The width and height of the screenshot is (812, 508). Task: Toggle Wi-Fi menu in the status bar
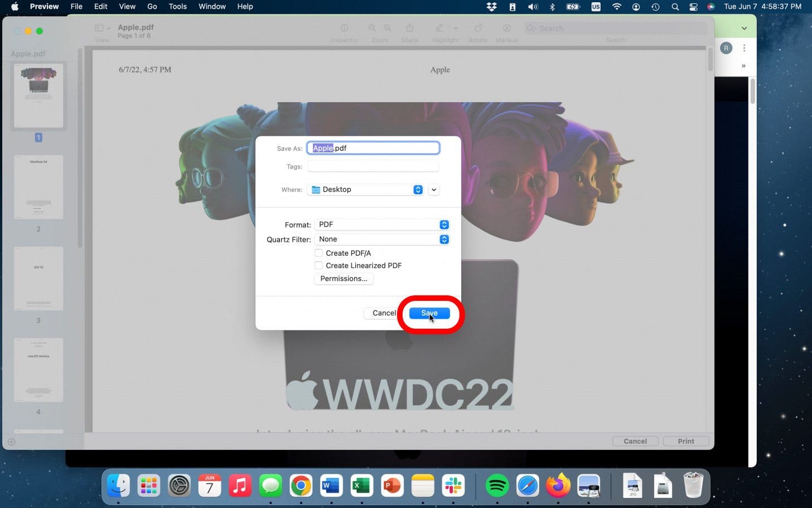[616, 7]
